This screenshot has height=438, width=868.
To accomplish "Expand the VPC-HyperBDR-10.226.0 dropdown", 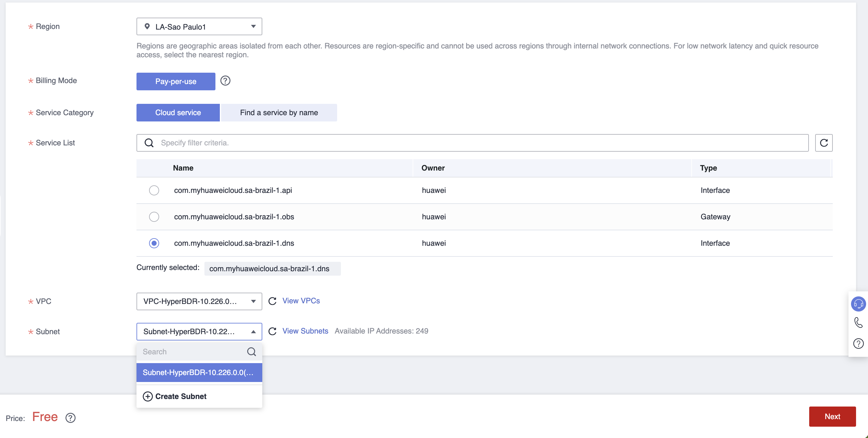I will coord(199,301).
